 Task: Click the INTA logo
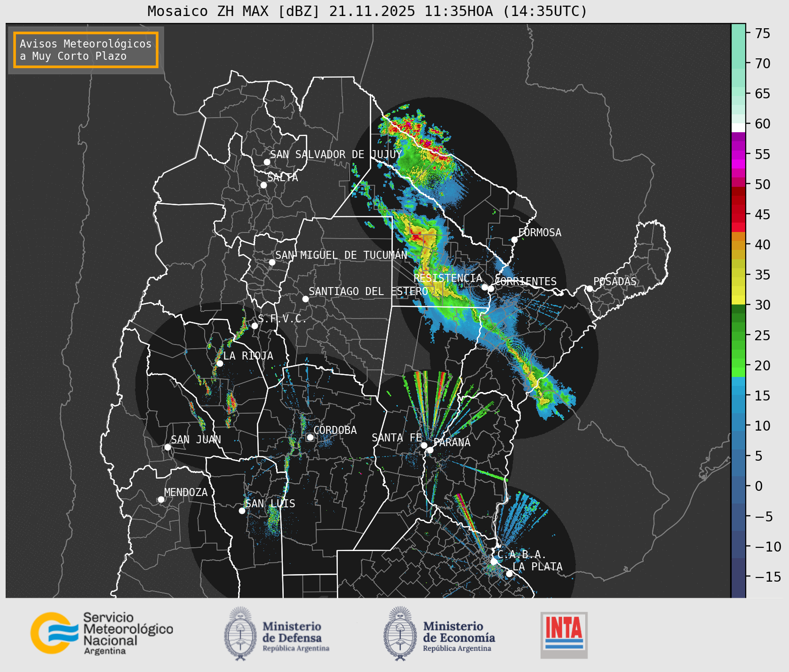click(564, 635)
